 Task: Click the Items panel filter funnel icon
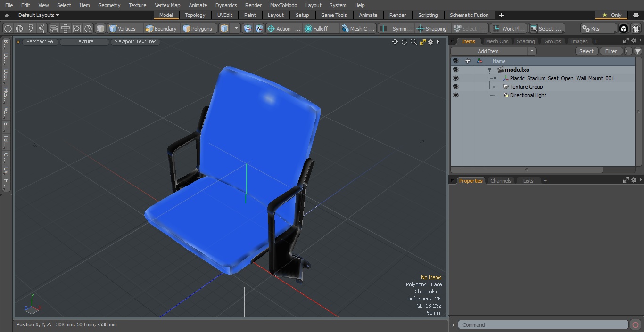click(638, 51)
